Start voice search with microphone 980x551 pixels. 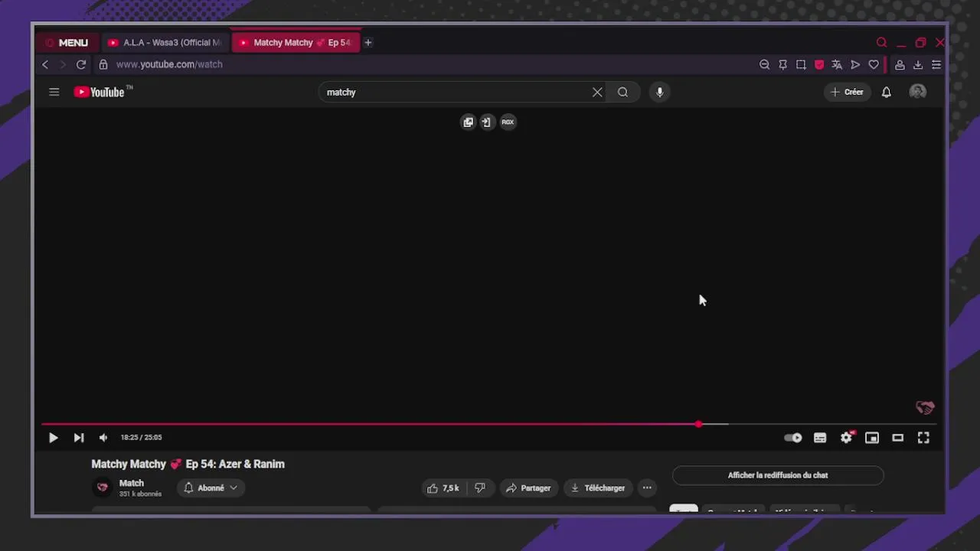[660, 92]
